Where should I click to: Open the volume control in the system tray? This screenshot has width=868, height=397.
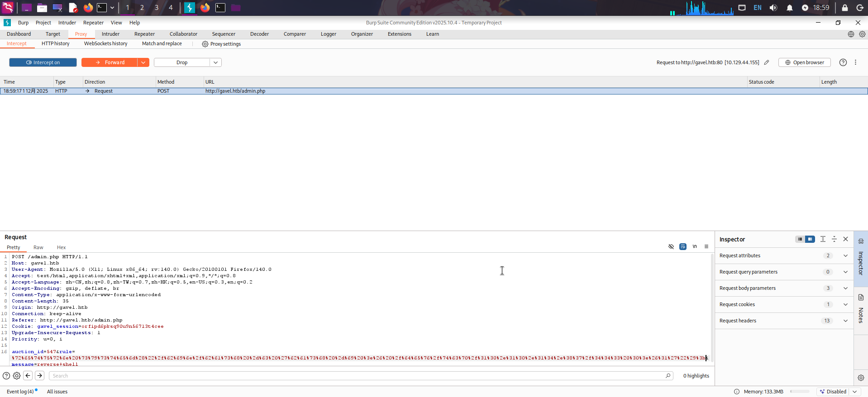pos(773,8)
